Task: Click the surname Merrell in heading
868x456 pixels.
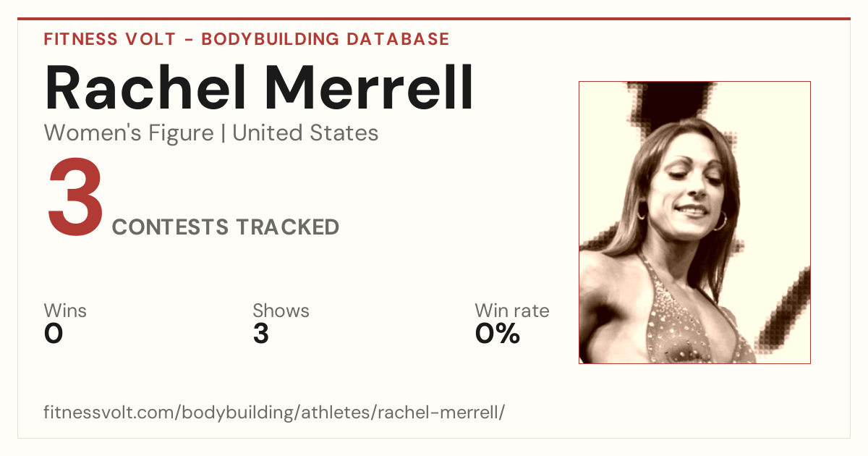Action: [x=369, y=88]
